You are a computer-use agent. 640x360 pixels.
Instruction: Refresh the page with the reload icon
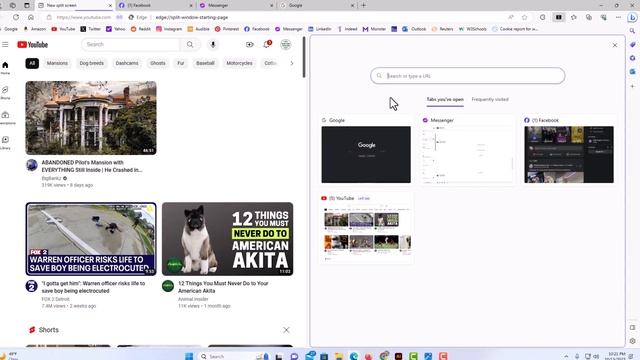pyautogui.click(x=16, y=17)
